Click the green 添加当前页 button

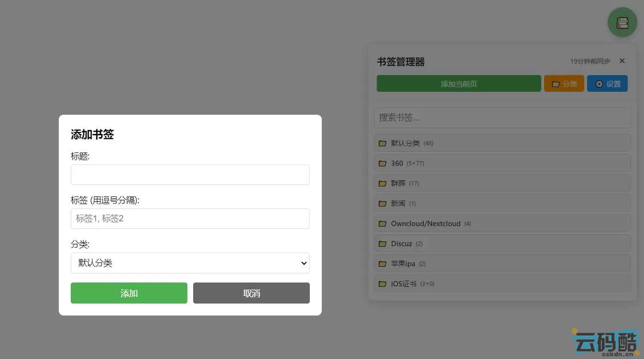[x=458, y=83]
